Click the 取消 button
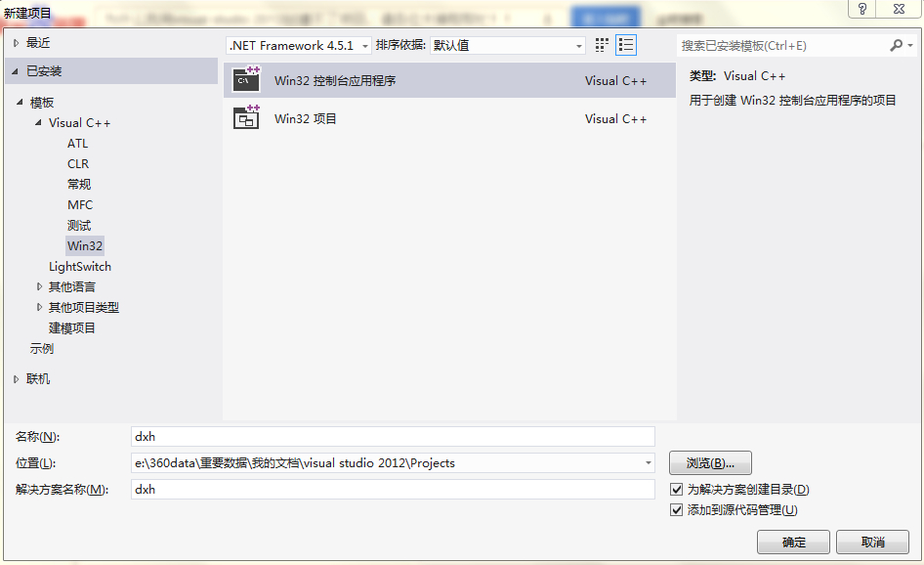This screenshot has width=924, height=565. click(x=873, y=542)
